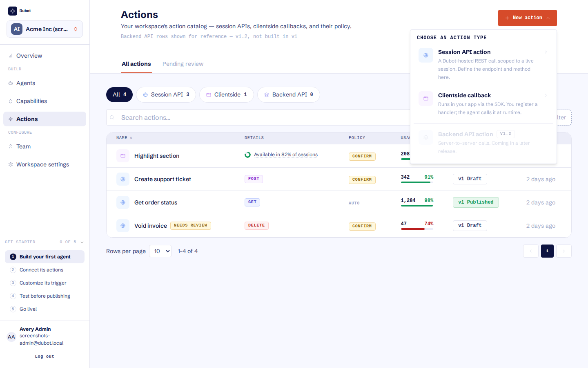Click v1 Draft badge for Create support ticket
Image resolution: width=588 pixels, height=368 pixels.
click(x=470, y=179)
